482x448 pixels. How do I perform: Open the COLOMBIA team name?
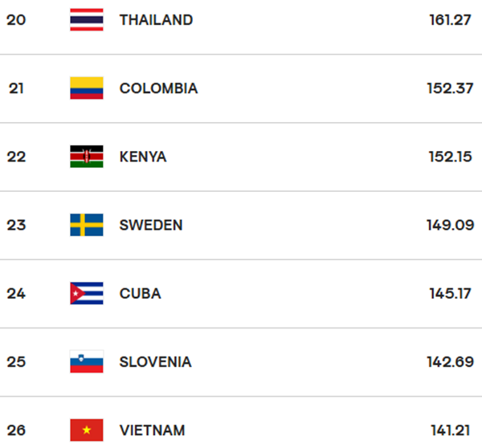pyautogui.click(x=158, y=88)
